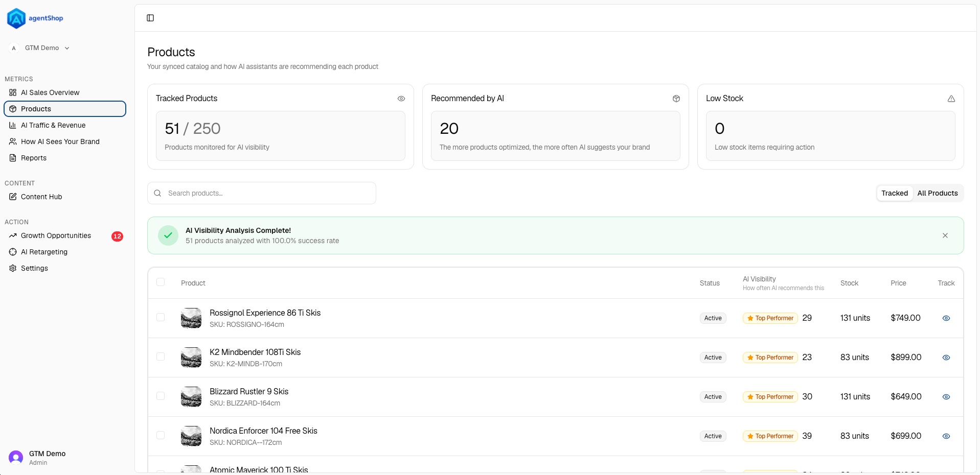980x475 pixels.
Task: Go to AI Traffic & Revenue
Action: pos(65,125)
